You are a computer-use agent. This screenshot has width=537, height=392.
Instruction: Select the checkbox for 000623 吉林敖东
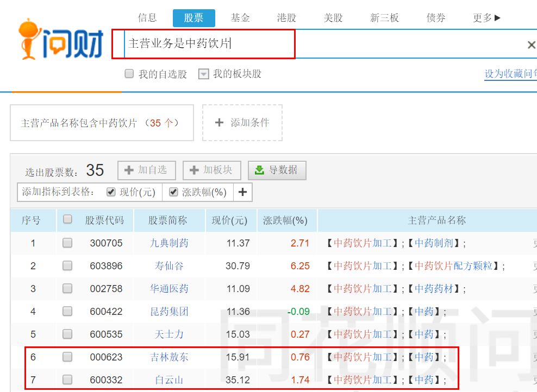pos(67,357)
